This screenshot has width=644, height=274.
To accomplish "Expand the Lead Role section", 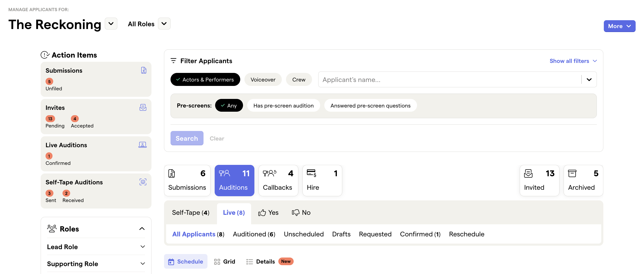I will pyautogui.click(x=96, y=247).
